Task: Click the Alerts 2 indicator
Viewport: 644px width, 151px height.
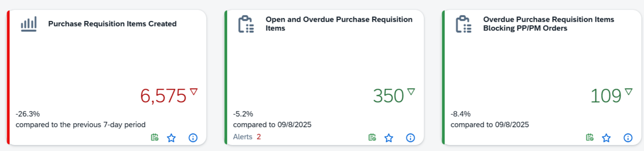Action: 247,137
